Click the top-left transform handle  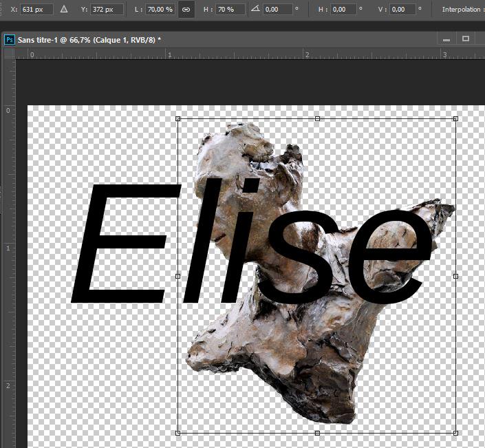178,118
